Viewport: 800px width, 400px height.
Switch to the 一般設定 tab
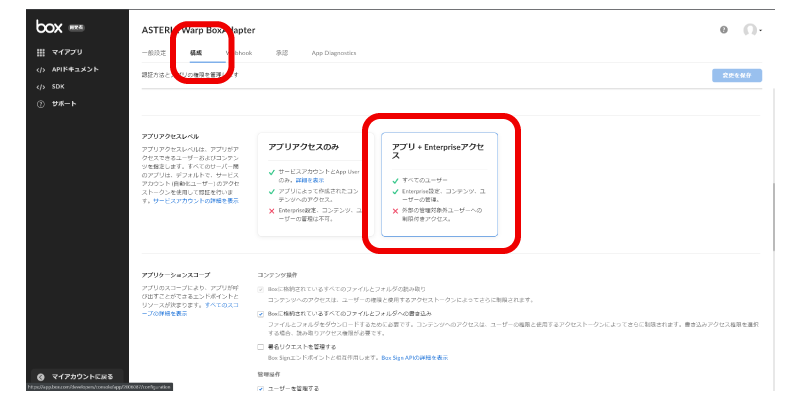pyautogui.click(x=155, y=51)
